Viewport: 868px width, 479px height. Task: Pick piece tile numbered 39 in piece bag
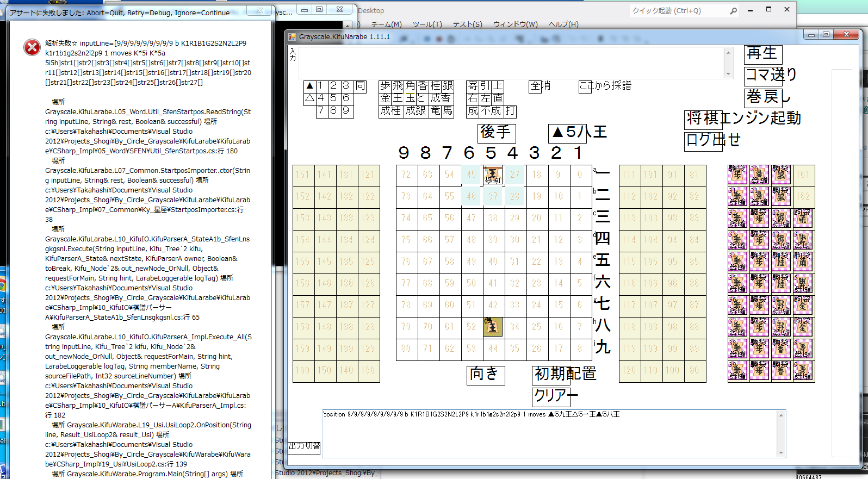(x=737, y=370)
